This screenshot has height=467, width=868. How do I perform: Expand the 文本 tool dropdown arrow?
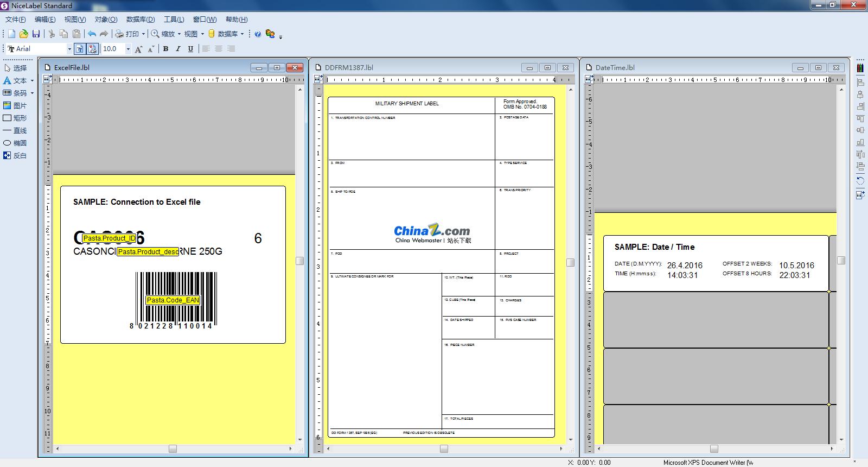click(x=32, y=80)
